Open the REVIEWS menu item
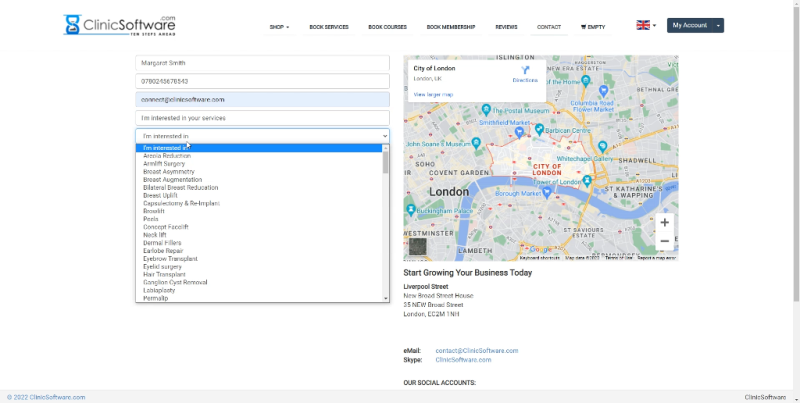The width and height of the screenshot is (800, 403). (x=506, y=27)
